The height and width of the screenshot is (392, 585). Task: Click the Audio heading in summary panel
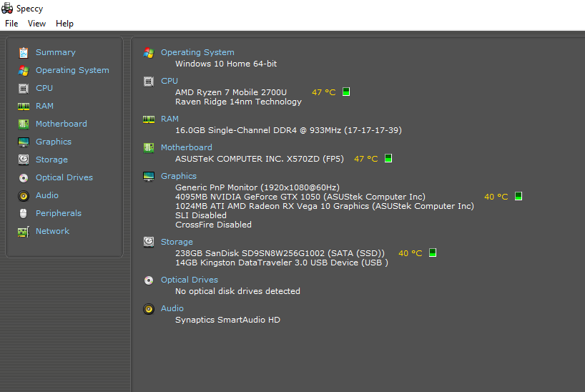[172, 308]
